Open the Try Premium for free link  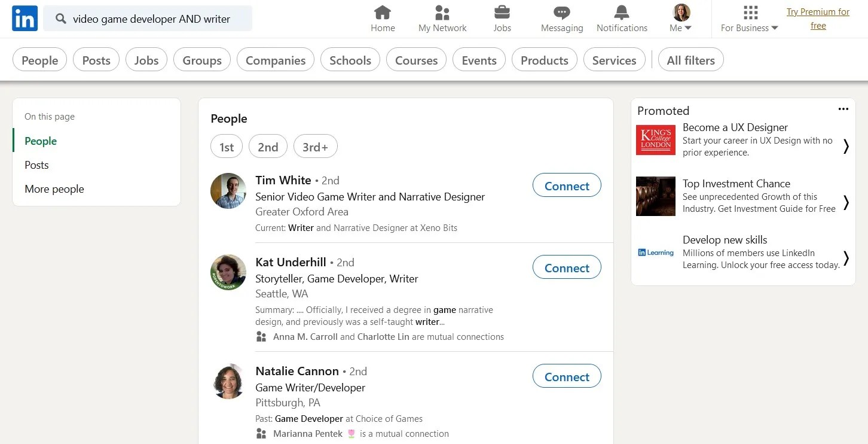pyautogui.click(x=818, y=19)
